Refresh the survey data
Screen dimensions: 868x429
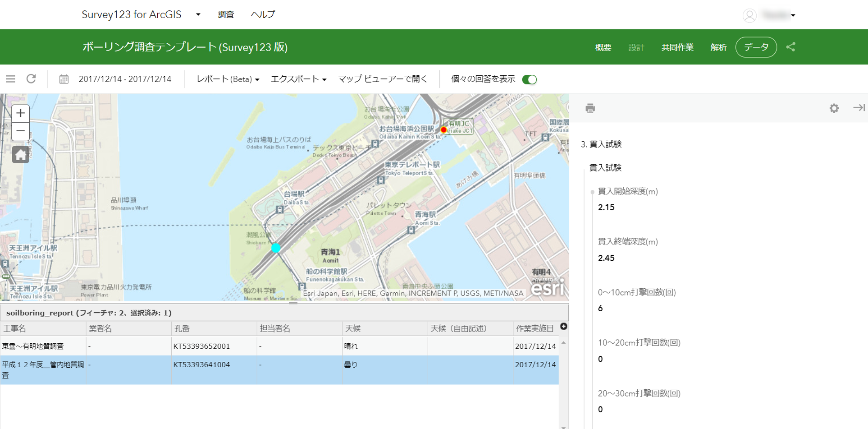31,79
